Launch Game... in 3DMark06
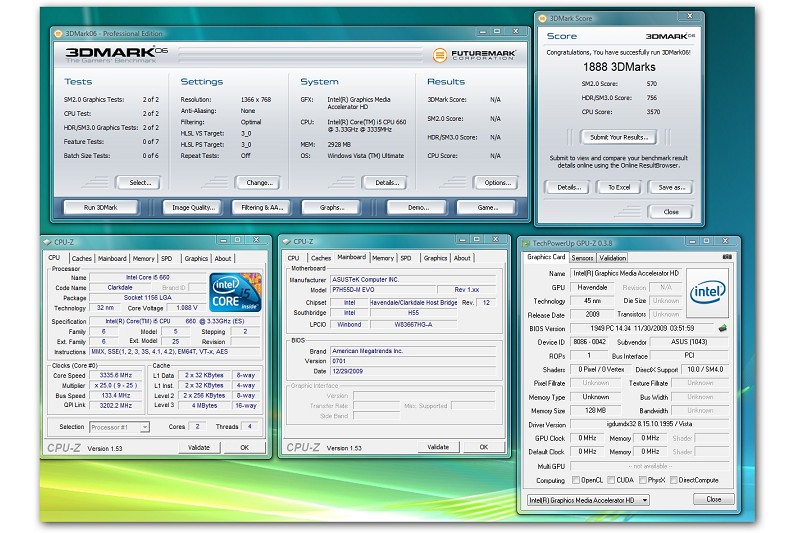Image resolution: width=800 pixels, height=533 pixels. 487,208
